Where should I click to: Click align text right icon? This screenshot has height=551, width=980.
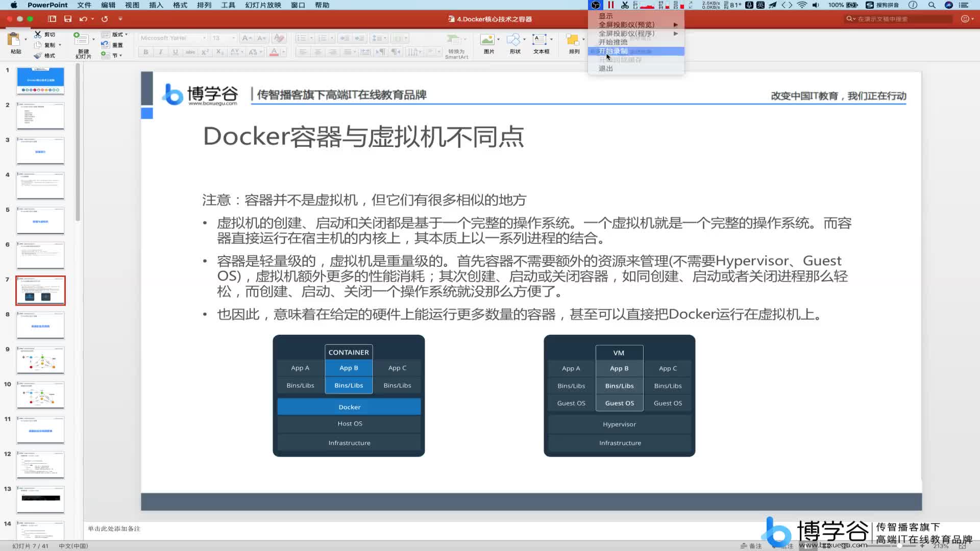point(333,52)
